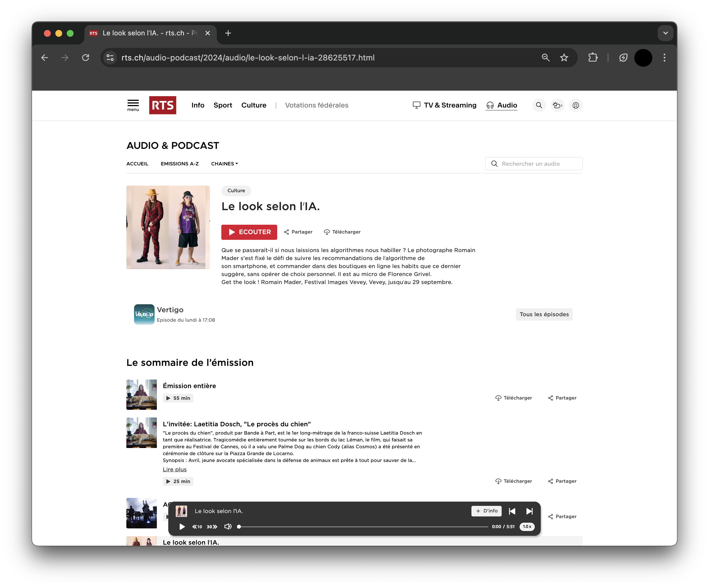709x588 pixels.
Task: Open 'L'invitée: Laetitia Dosch' title
Action: coord(237,424)
